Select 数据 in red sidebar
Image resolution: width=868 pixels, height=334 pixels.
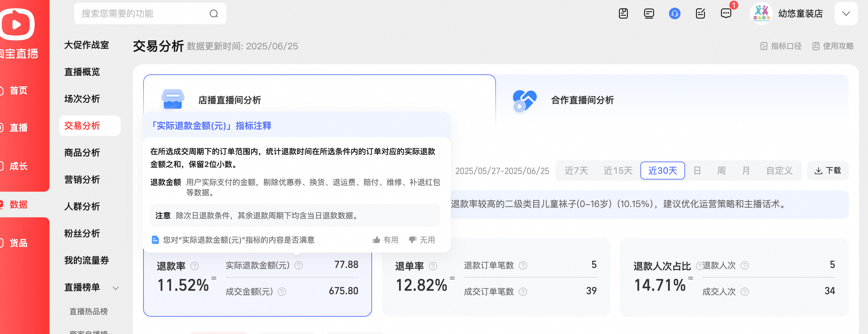tap(18, 204)
